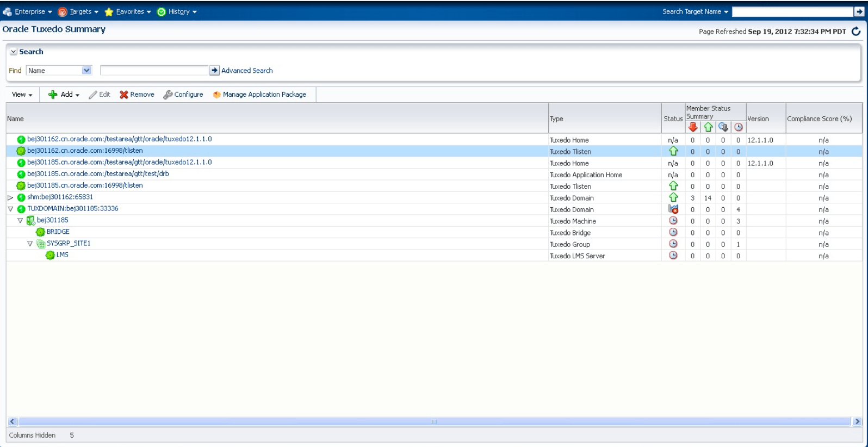
Task: Click the blackout member status header icon
Action: click(723, 127)
